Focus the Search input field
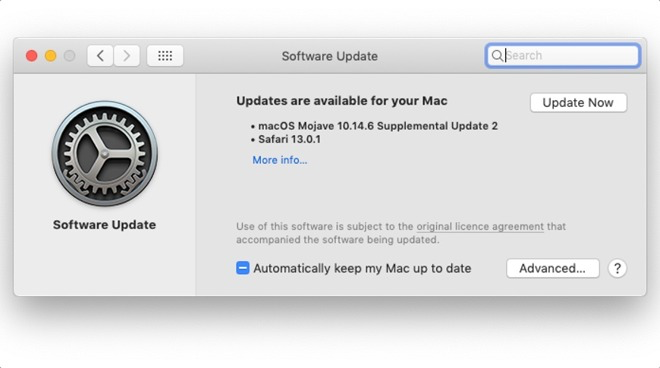This screenshot has height=368, width=660. point(563,56)
